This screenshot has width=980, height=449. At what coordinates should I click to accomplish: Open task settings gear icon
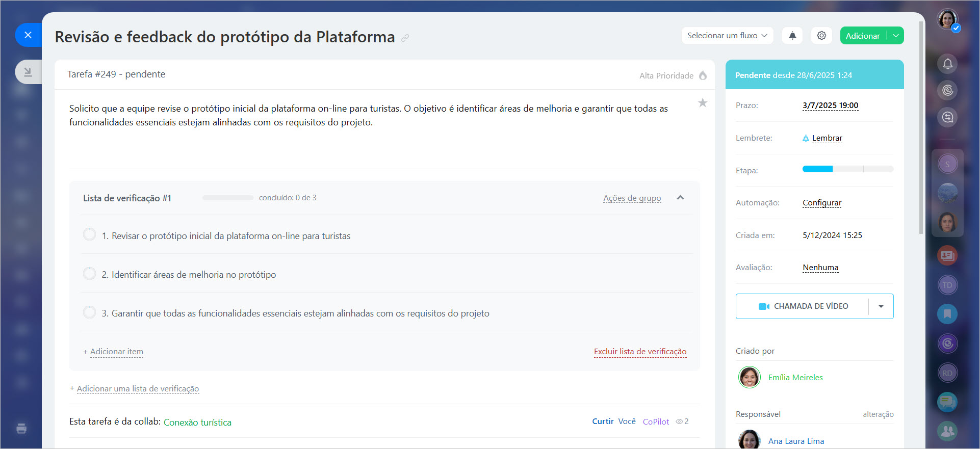tap(821, 36)
